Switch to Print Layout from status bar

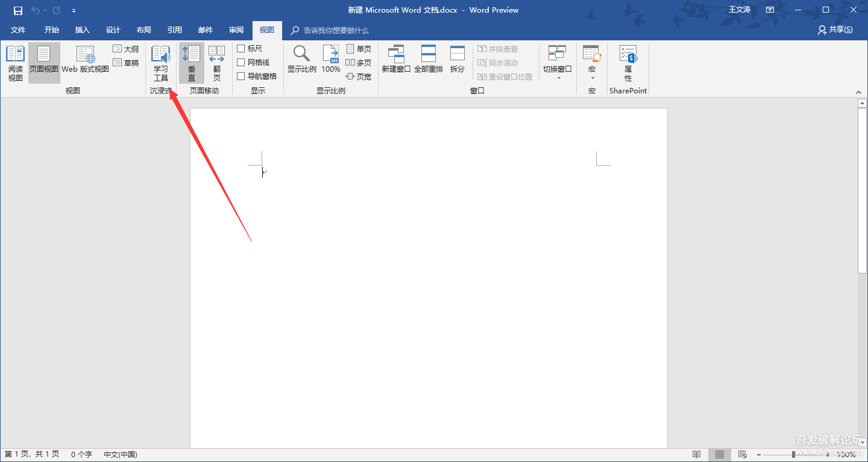(x=720, y=454)
